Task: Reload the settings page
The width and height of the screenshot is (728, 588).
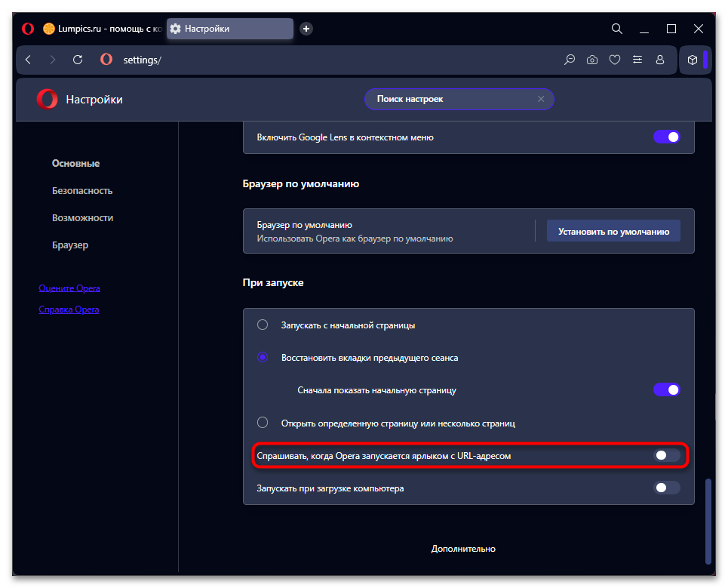Action: click(77, 60)
